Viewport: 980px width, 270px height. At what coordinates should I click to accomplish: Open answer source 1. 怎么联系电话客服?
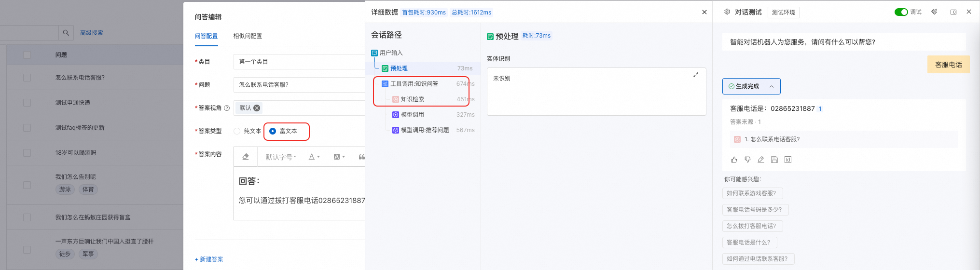pyautogui.click(x=844, y=139)
